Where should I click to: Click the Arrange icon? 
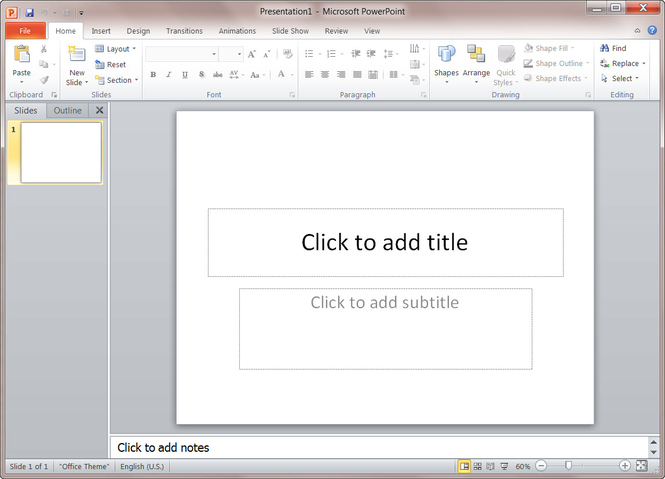point(476,54)
